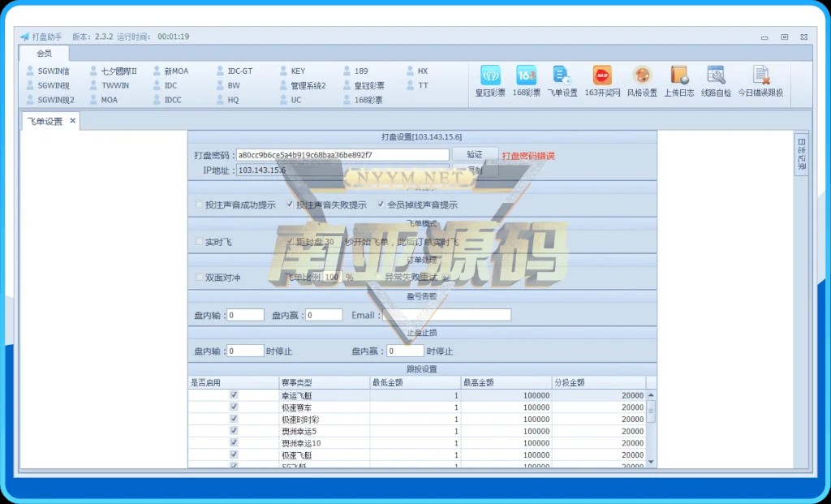Toggle the 双面对冲 checkbox

pyautogui.click(x=200, y=278)
